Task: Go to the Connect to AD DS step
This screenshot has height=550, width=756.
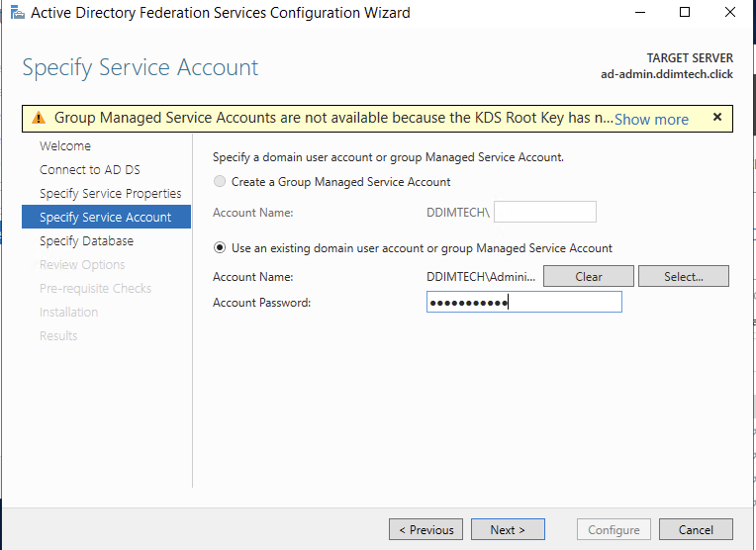Action: [x=90, y=170]
